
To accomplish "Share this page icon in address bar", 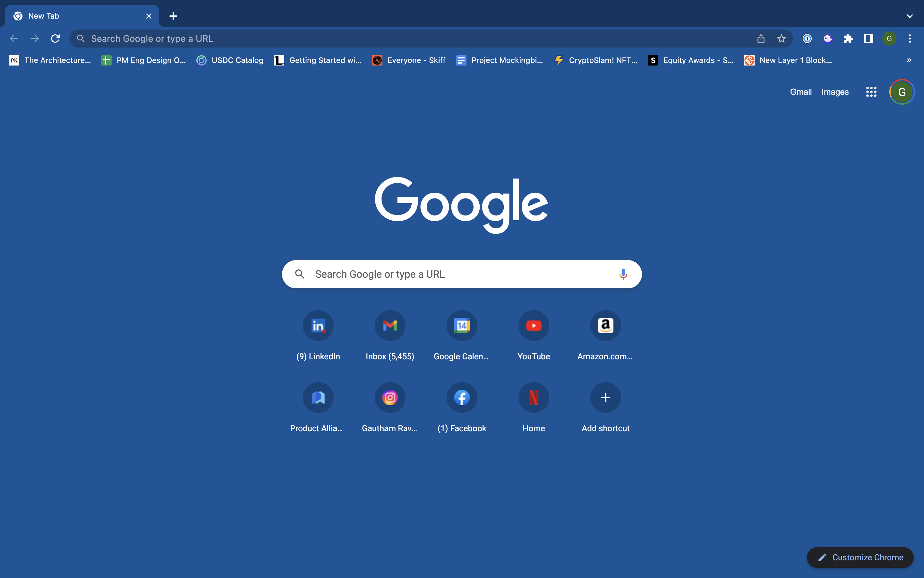I will [761, 39].
